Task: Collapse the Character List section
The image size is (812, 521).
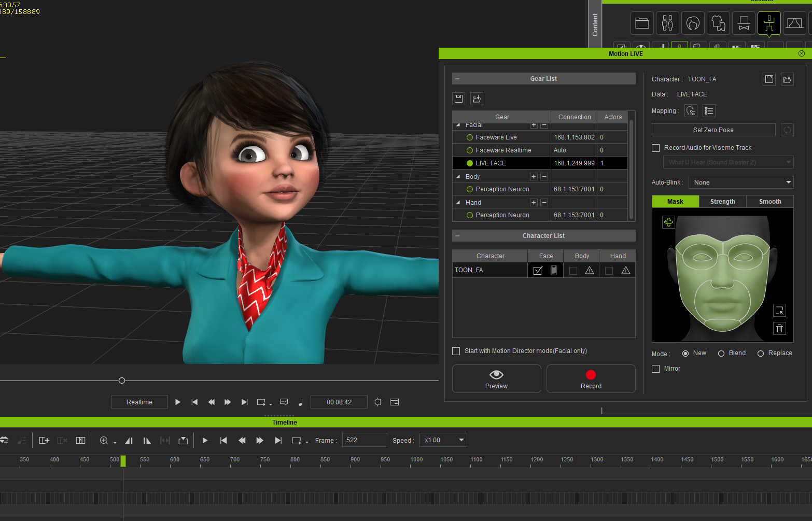Action: [x=457, y=236]
